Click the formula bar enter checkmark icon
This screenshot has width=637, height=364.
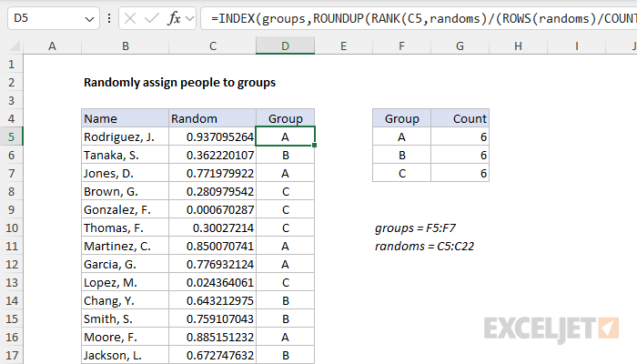[152, 18]
